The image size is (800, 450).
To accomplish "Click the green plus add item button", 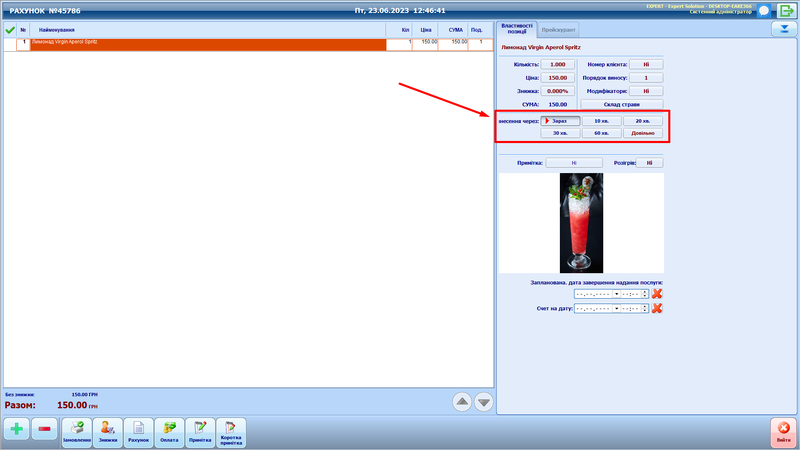I will pos(16,429).
